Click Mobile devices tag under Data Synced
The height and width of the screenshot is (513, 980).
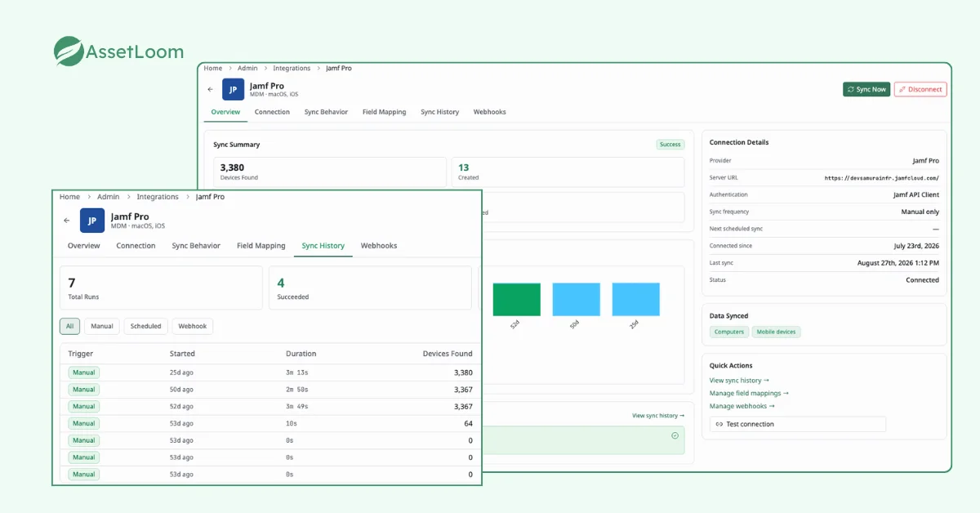[x=777, y=332]
